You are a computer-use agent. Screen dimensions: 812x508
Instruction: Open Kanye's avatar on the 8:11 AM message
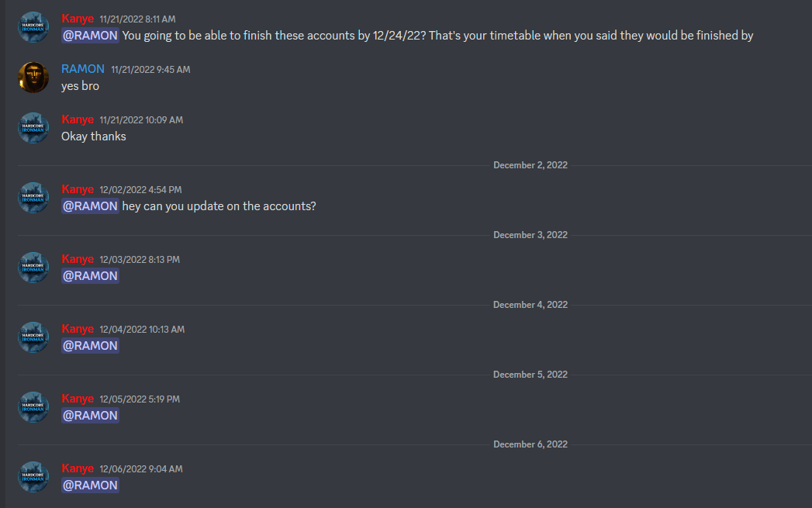click(33, 27)
